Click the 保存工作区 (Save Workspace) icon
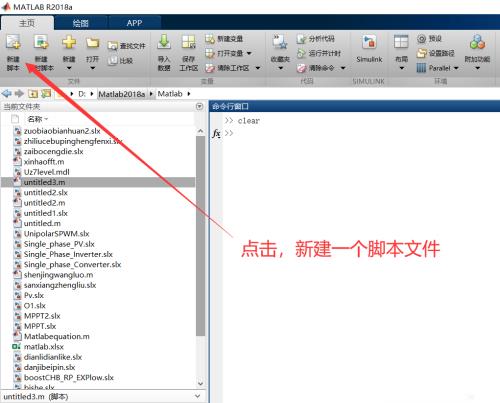Image resolution: width=500 pixels, height=403 pixels. 189,43
